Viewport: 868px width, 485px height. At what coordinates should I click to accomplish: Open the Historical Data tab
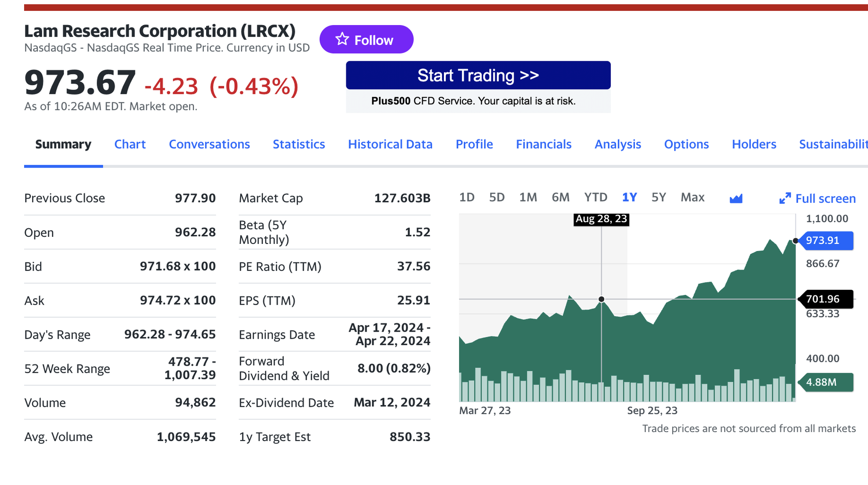pyautogui.click(x=390, y=144)
